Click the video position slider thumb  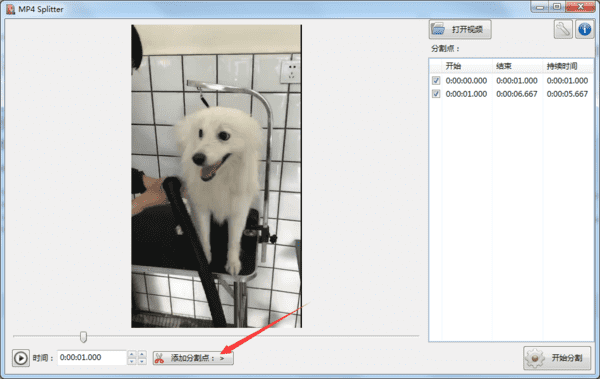(83, 337)
